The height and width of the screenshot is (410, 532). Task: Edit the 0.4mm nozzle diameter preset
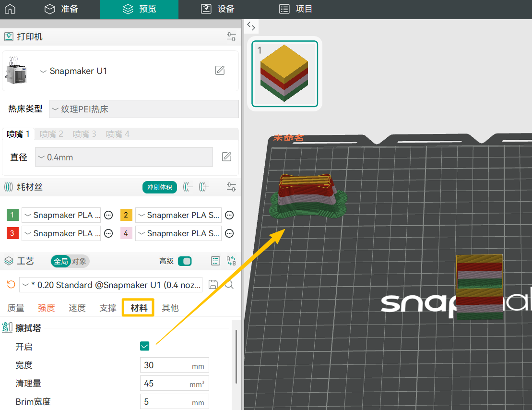tap(226, 157)
